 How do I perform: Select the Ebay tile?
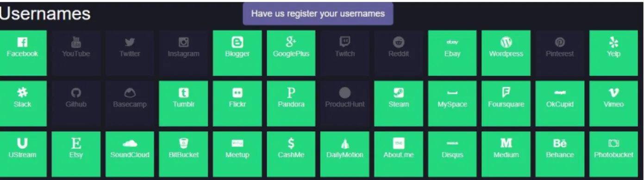tap(452, 53)
